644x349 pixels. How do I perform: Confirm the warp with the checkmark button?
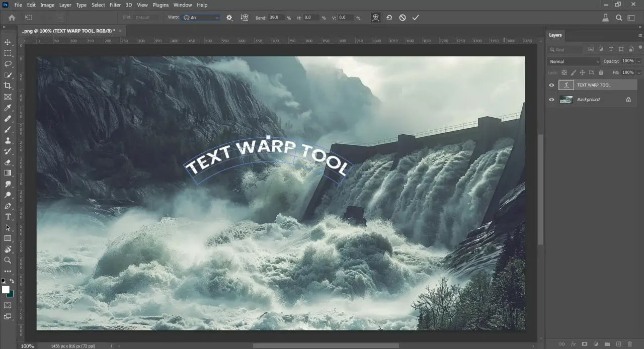coord(415,18)
